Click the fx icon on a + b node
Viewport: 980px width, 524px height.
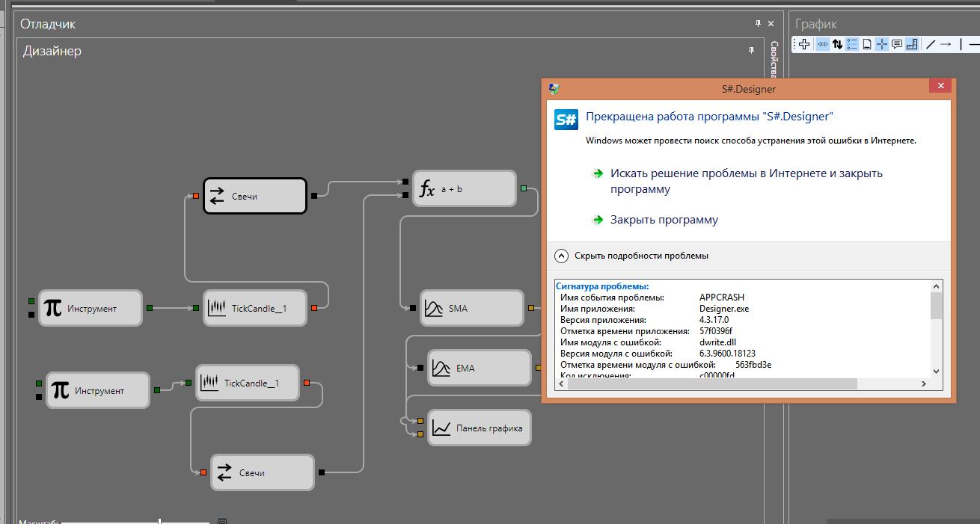coord(426,189)
